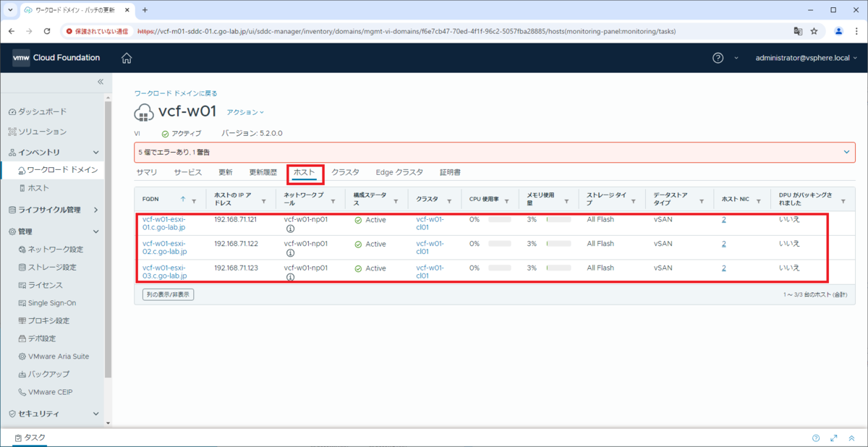Switch to the Edge クラスタ tab
The image size is (868, 447).
point(399,172)
